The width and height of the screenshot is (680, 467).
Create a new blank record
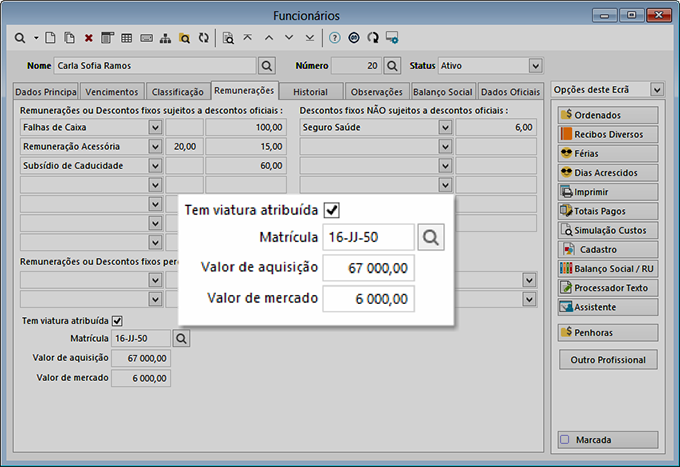[50, 38]
